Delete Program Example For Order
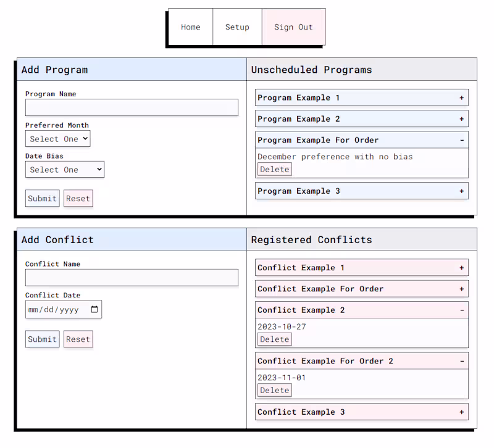Viewport: 494px width, 448px height. pos(275,169)
